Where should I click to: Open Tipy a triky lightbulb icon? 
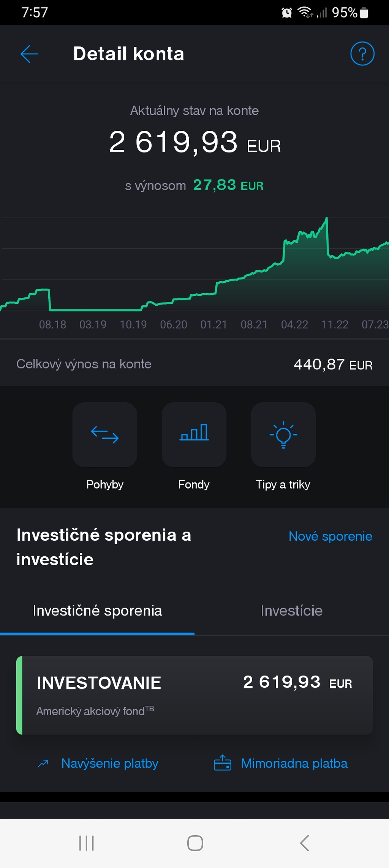click(283, 435)
